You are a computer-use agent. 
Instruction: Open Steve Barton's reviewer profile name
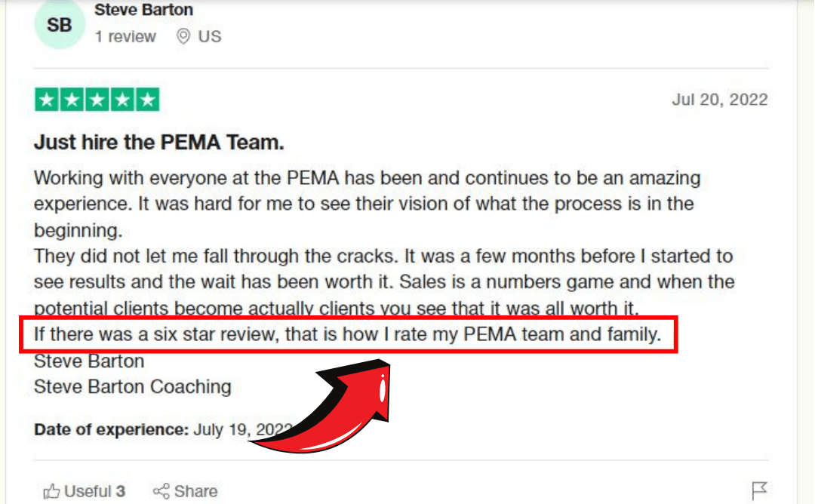click(144, 9)
